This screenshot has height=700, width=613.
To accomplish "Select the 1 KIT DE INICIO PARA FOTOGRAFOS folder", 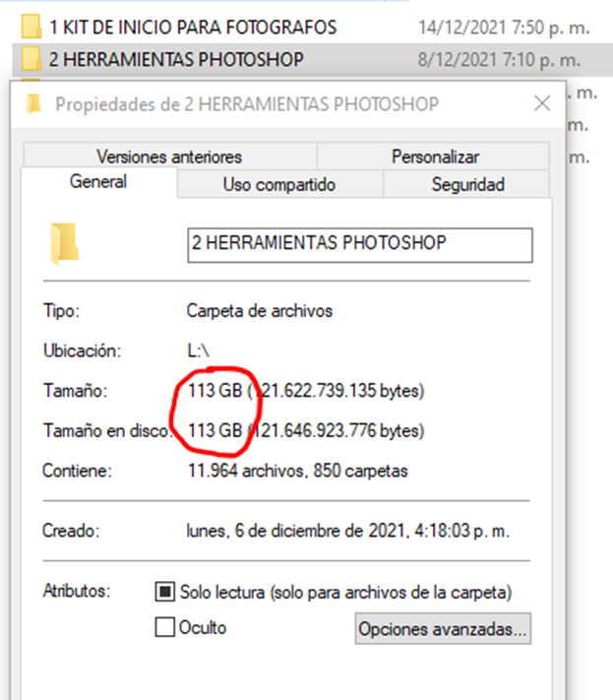I will [x=193, y=27].
